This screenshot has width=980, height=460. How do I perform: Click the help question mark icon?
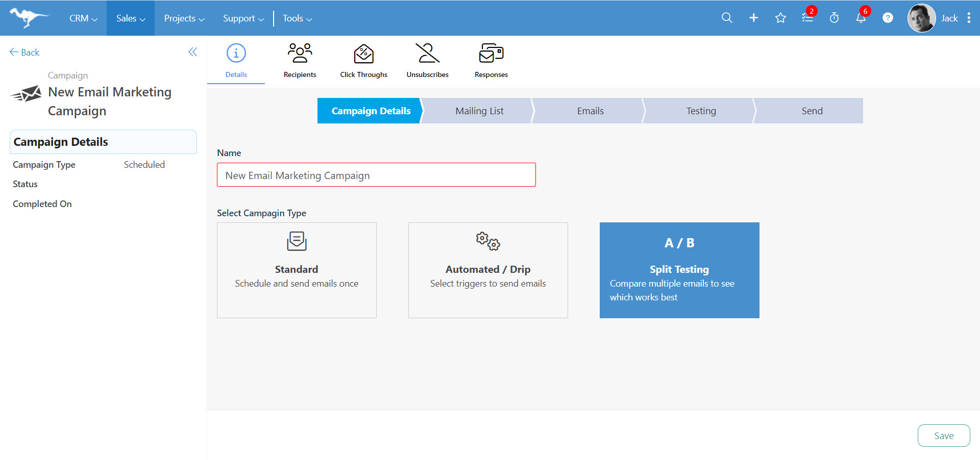click(x=888, y=18)
